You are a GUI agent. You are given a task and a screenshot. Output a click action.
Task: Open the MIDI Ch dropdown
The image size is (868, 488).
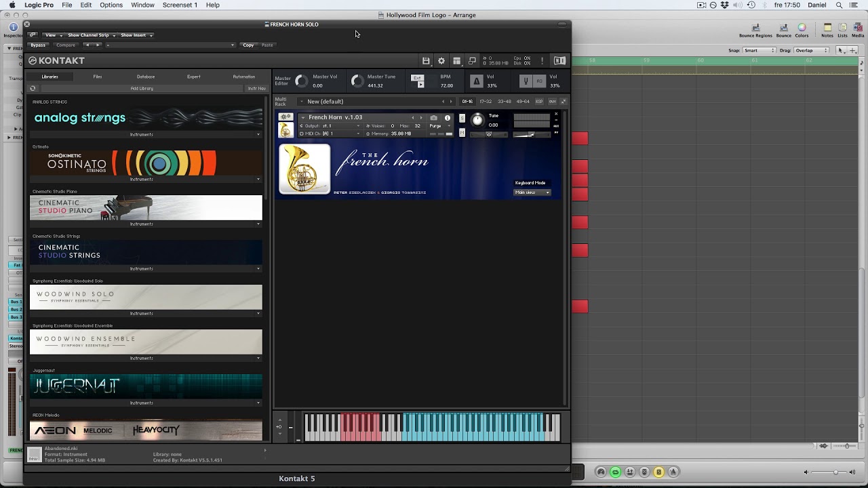[x=331, y=134]
